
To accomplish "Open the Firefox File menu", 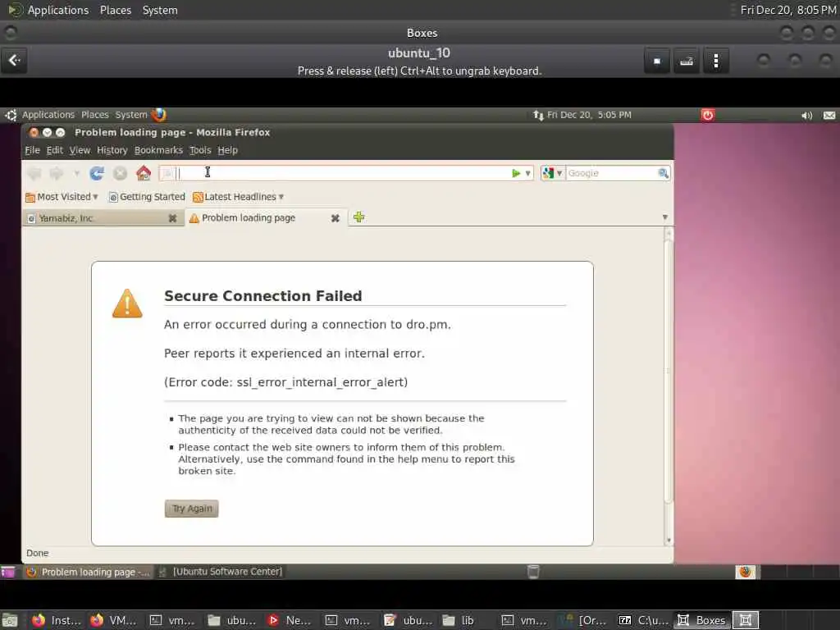I will point(32,150).
